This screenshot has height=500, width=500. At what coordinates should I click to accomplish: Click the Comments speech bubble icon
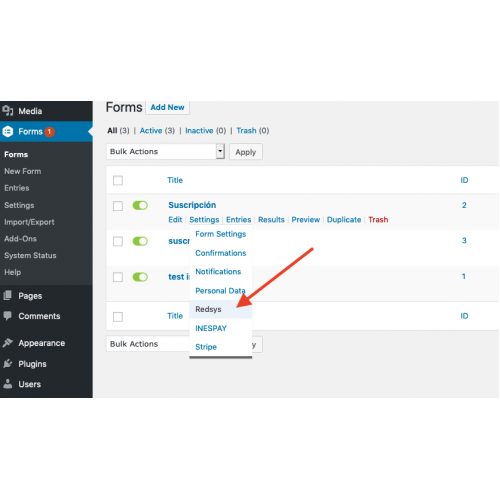coord(7,316)
